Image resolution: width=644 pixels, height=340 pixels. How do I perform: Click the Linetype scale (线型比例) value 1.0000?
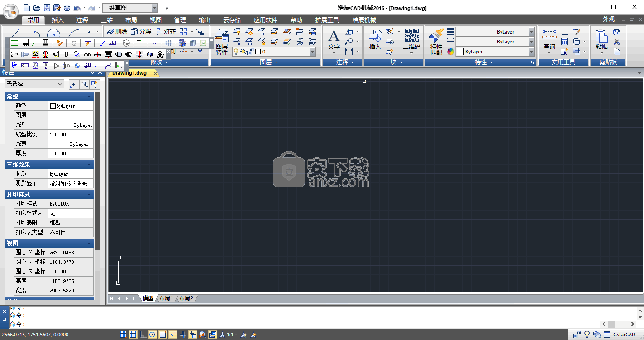[71, 134]
